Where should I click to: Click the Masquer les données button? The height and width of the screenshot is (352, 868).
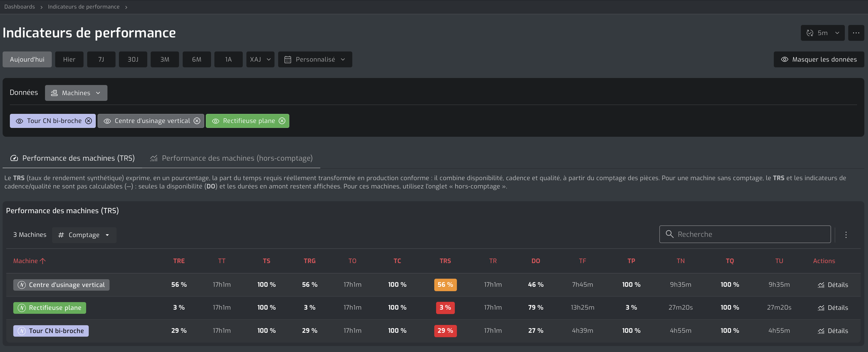pos(819,60)
